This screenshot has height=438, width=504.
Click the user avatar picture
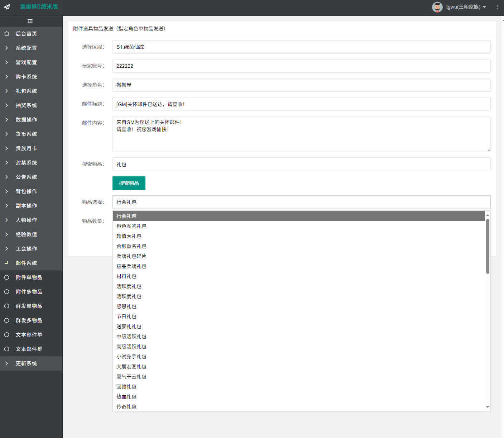tap(437, 7)
